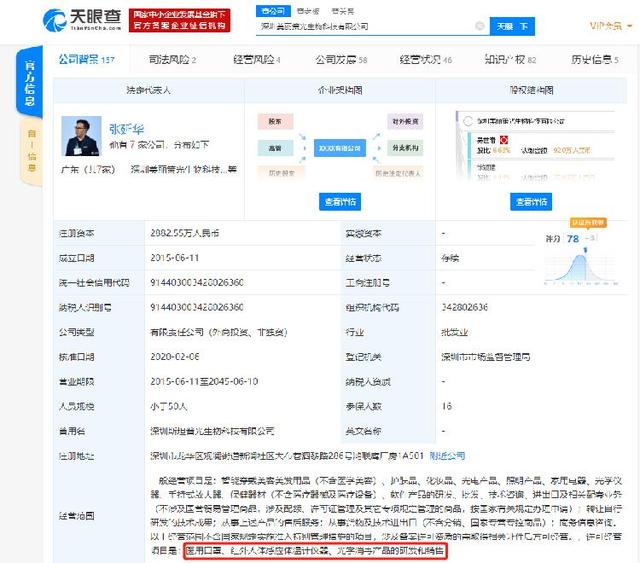Click the approval date 2020-02-06

(174, 356)
